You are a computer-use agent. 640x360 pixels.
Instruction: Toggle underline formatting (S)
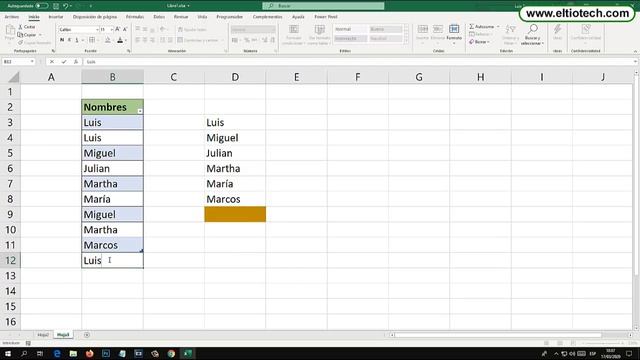point(76,40)
